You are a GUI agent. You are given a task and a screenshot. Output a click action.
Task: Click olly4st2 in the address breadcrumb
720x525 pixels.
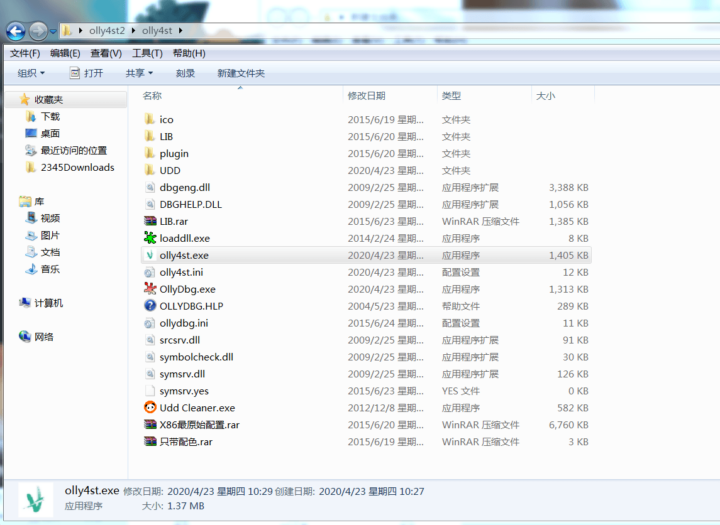coord(107,31)
